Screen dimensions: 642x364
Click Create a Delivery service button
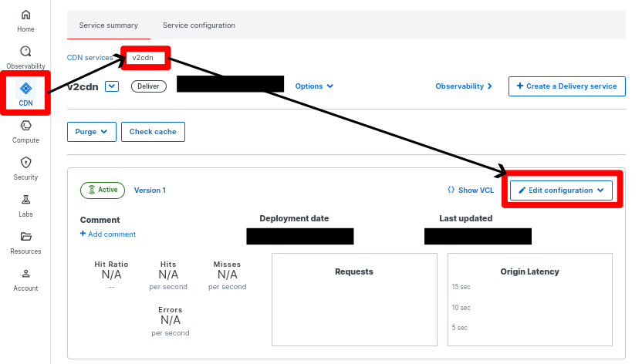pyautogui.click(x=566, y=86)
